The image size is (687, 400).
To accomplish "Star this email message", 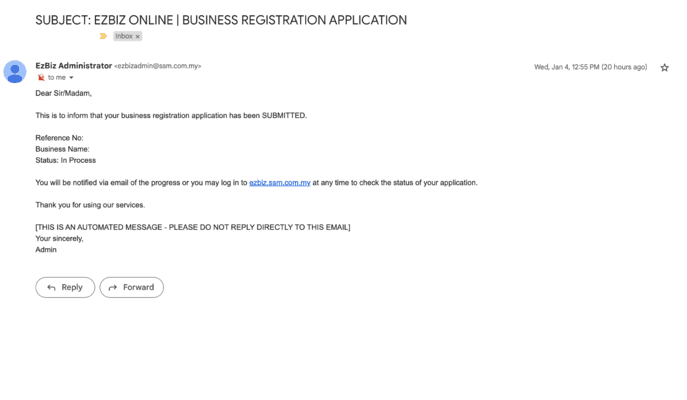I will point(664,67).
